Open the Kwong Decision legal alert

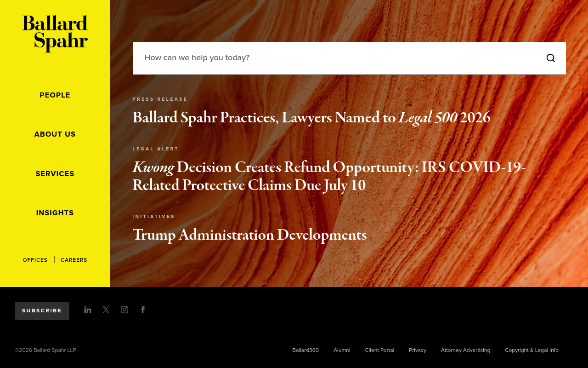coord(329,177)
